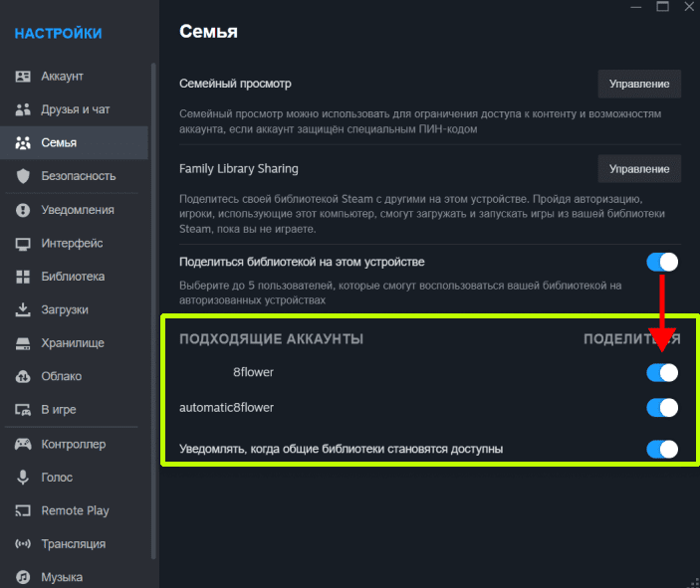Click the В игре overlay icon
This screenshot has height=588, width=700.
pyautogui.click(x=23, y=410)
